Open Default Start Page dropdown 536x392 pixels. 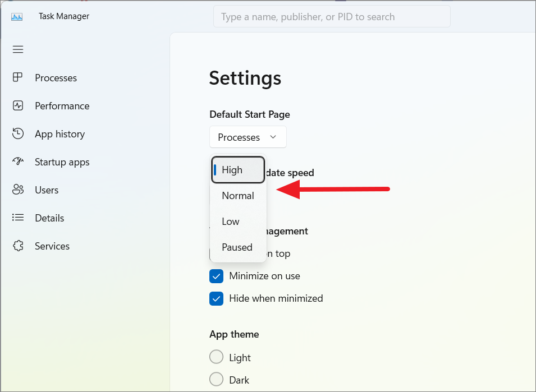pos(248,137)
